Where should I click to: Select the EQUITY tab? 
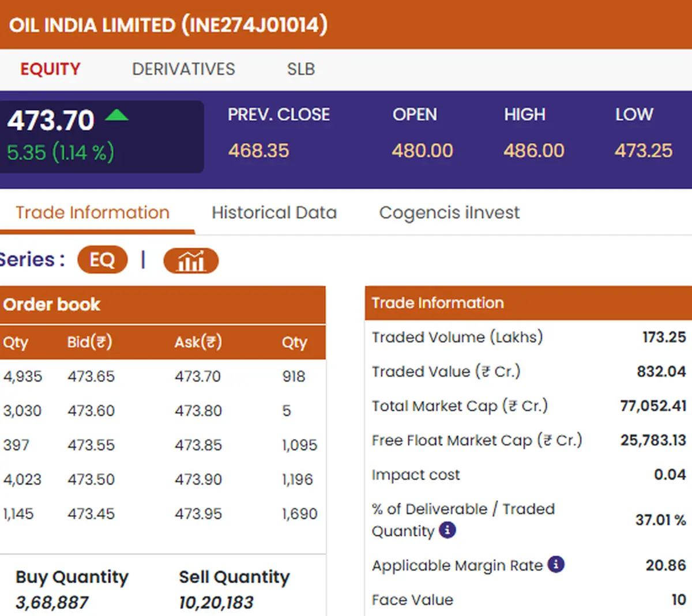point(50,69)
